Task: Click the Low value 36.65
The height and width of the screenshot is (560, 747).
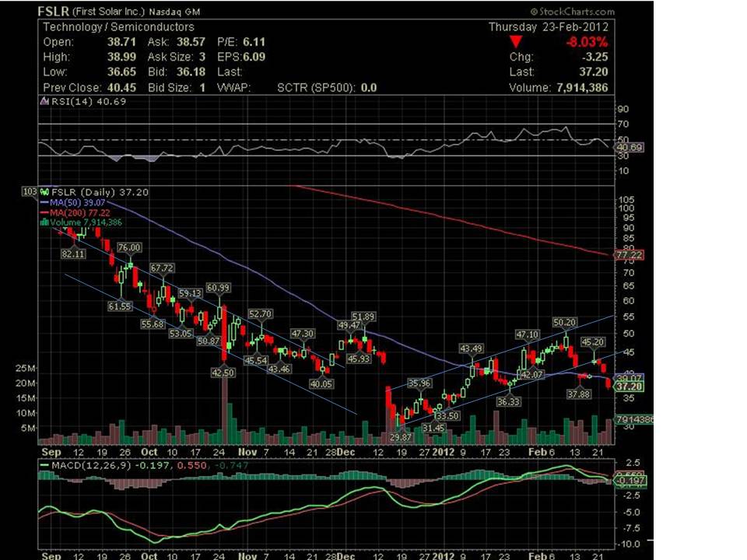Action: 121,72
